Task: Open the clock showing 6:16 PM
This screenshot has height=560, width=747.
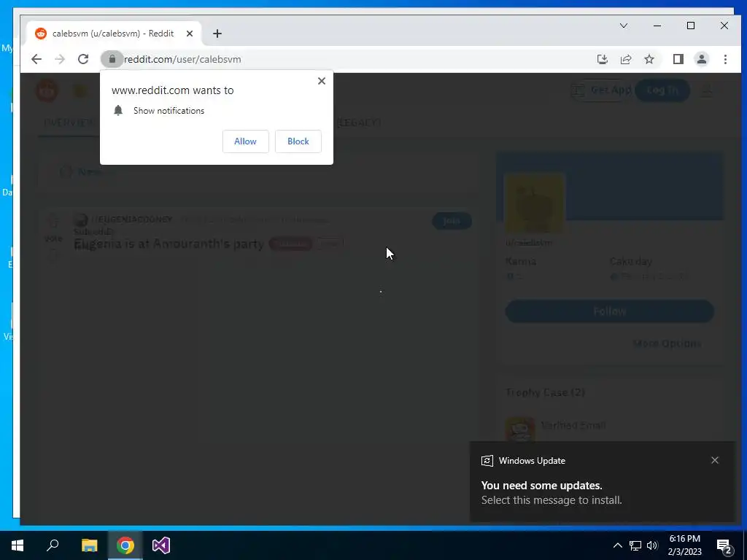Action: 684,545
